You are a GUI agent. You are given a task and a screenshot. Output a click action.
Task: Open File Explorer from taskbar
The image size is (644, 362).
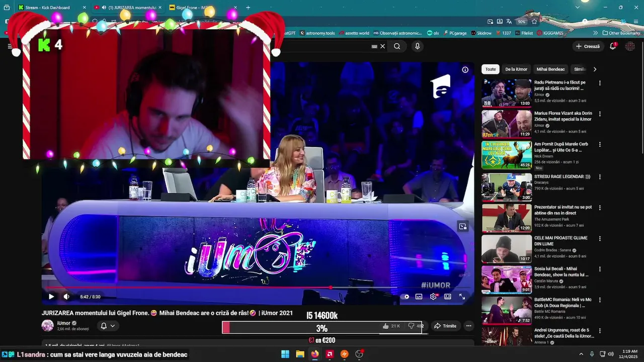coord(300,354)
